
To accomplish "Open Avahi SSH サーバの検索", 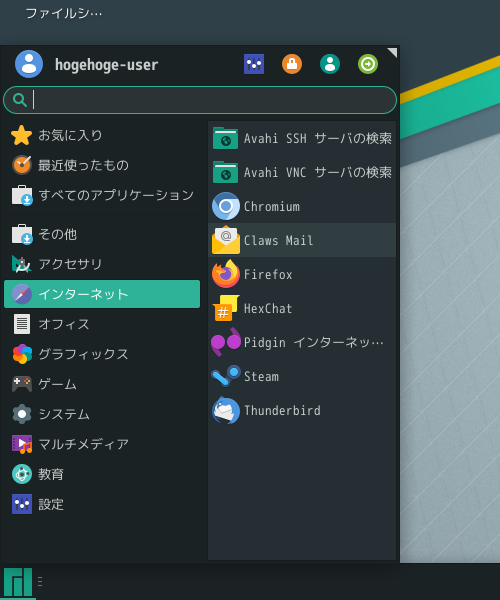I will (302, 138).
